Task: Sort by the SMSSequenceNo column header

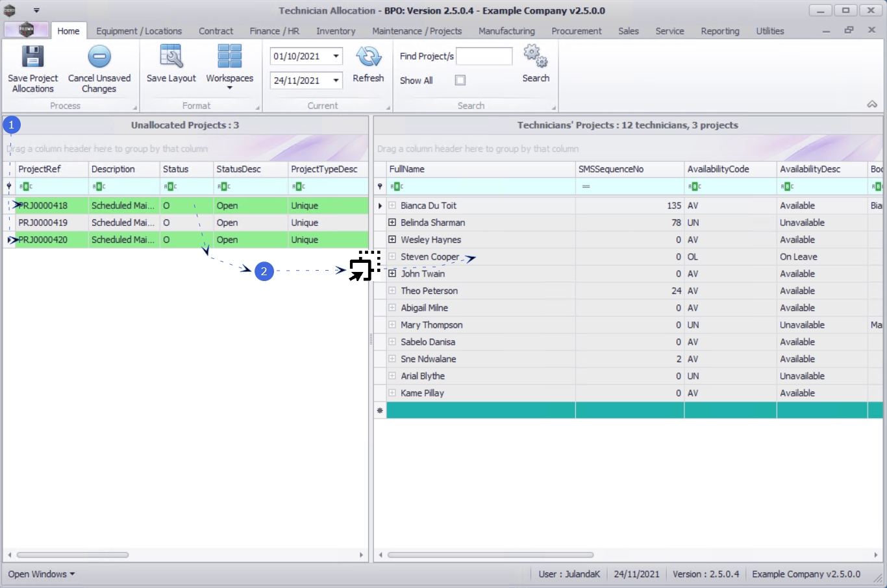Action: (x=630, y=169)
